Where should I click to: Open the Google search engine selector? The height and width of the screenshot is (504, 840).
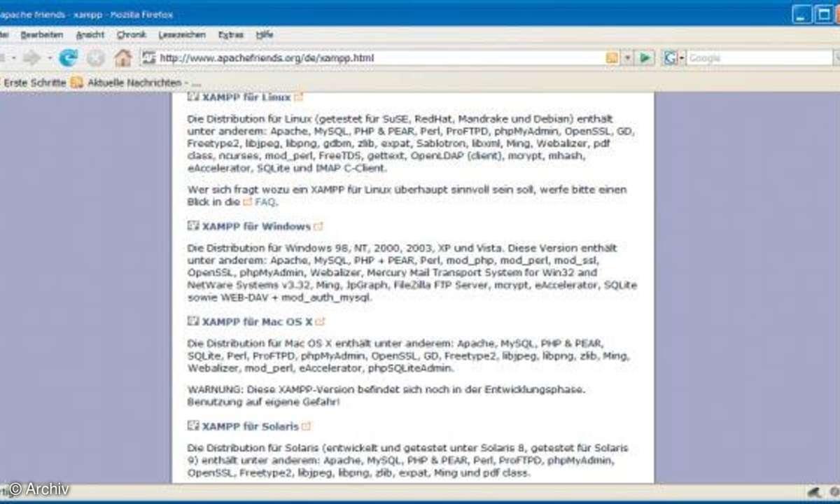(673, 58)
